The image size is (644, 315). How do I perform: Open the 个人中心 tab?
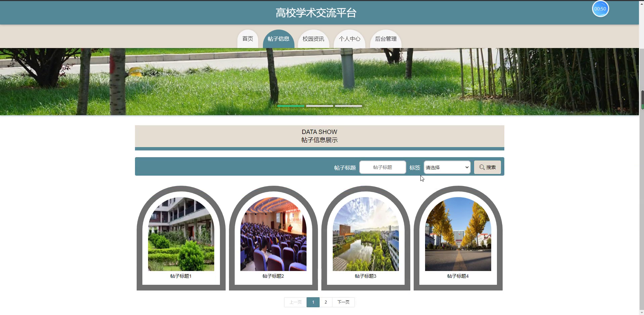pos(350,39)
